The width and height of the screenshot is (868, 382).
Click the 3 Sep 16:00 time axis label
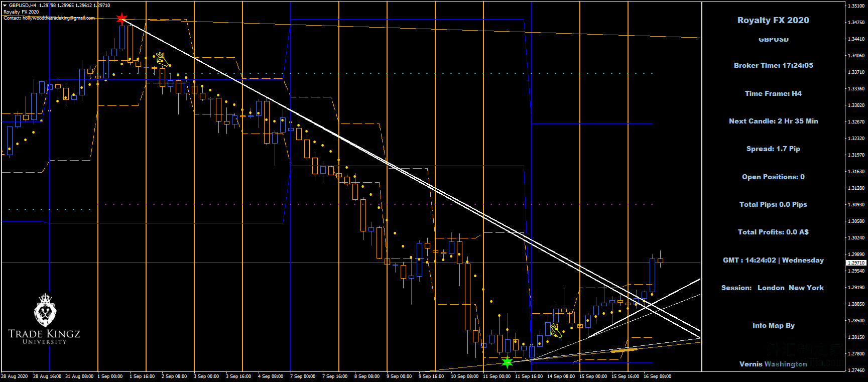click(x=238, y=376)
